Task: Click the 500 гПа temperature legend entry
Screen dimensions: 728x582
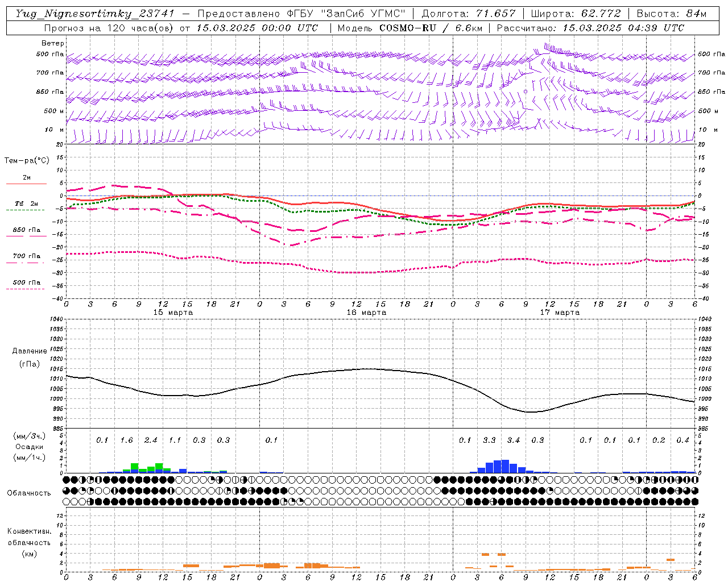Action: click(x=27, y=282)
